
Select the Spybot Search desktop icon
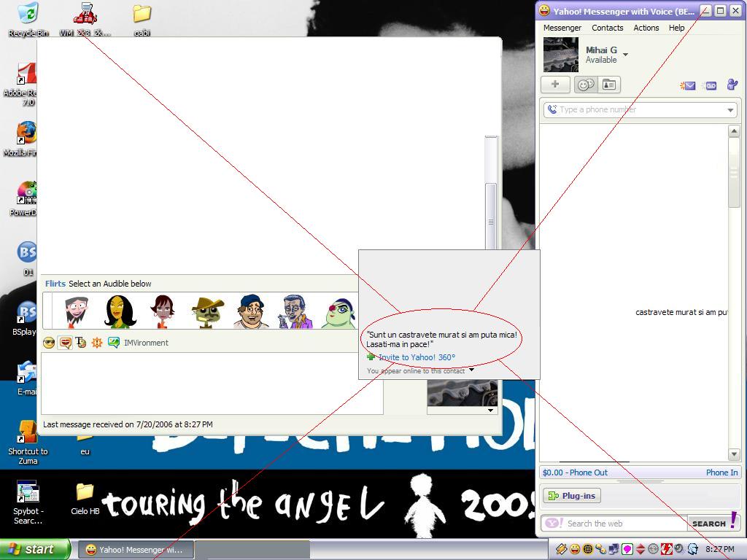28,503
